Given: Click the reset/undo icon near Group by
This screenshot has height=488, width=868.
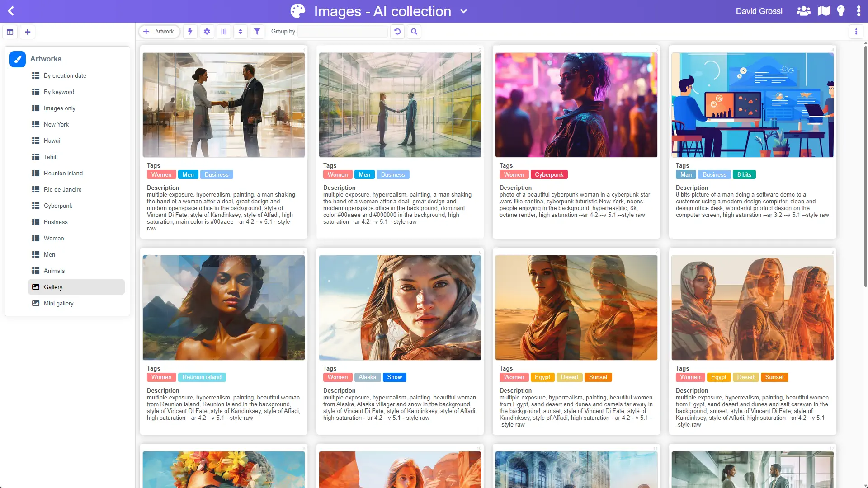Looking at the screenshot, I should 397,32.
